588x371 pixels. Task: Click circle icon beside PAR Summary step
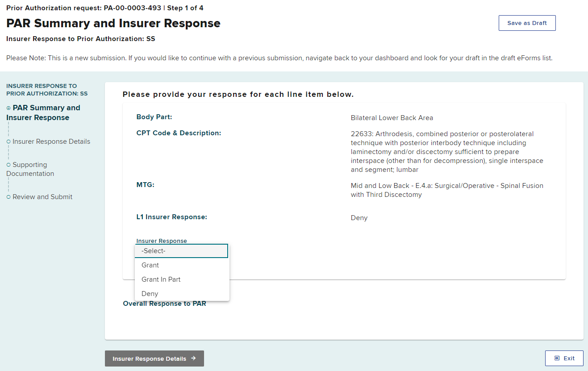pos(8,108)
